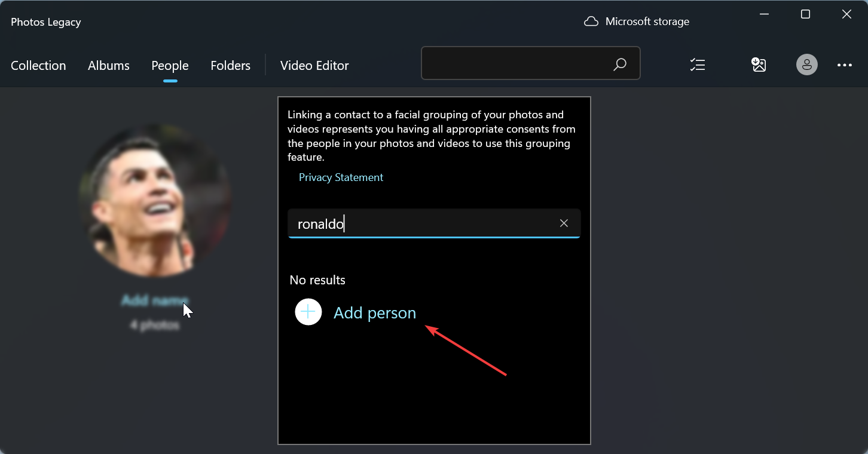
Task: Click the contact name field containing ronaldo
Action: [434, 223]
